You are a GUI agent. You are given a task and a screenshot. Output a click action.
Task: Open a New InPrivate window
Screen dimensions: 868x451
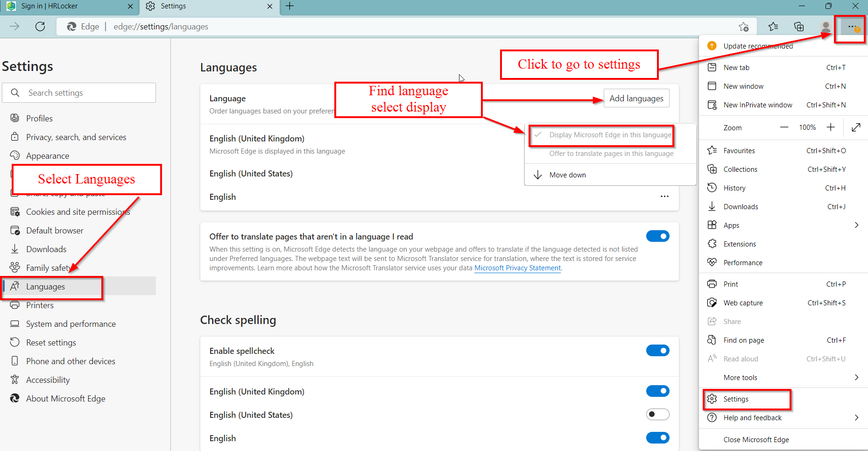click(757, 105)
